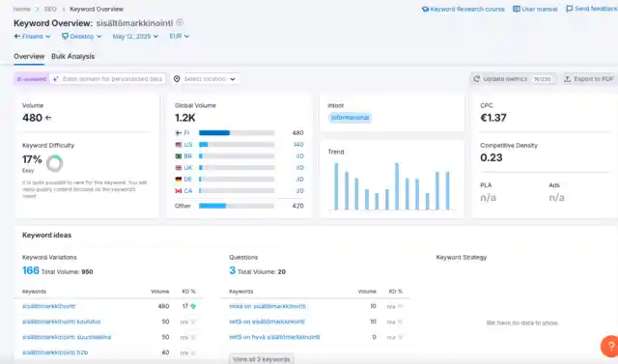Expand the Finland country dropdown
The image size is (618, 364).
(32, 37)
